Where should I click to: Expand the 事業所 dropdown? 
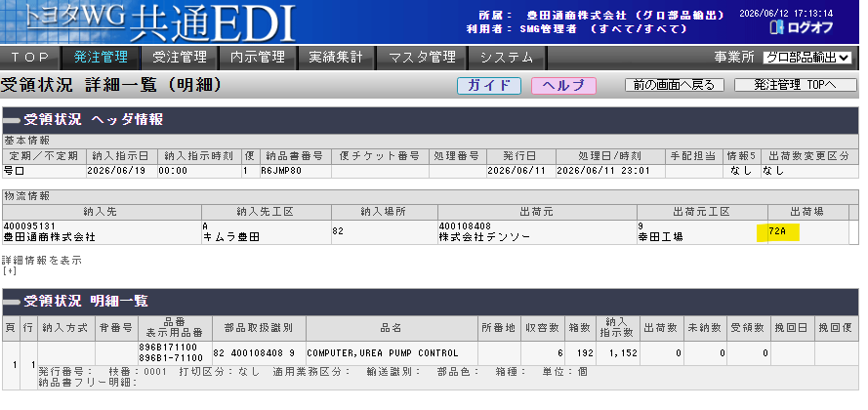(807, 58)
